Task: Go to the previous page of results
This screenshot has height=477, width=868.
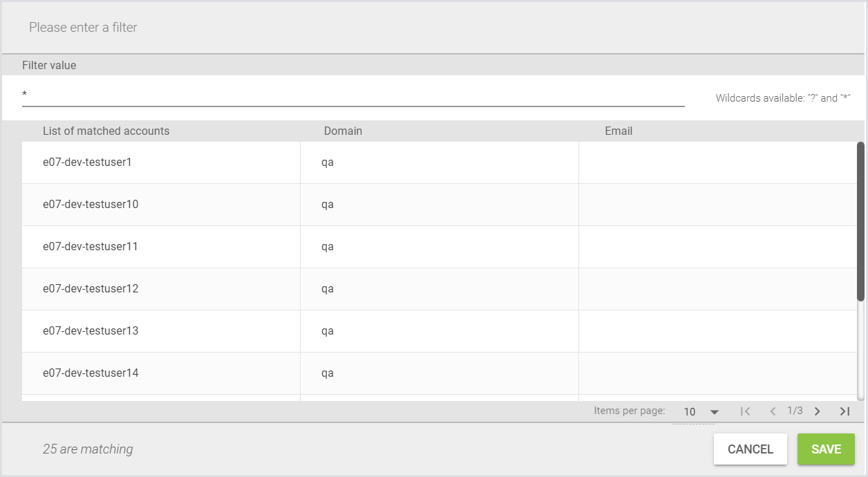Action: 773,411
